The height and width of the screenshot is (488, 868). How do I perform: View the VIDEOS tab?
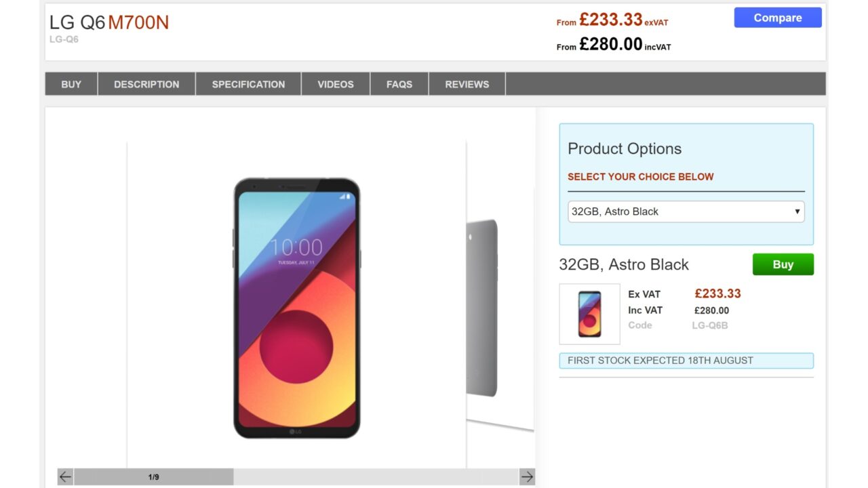(x=336, y=84)
